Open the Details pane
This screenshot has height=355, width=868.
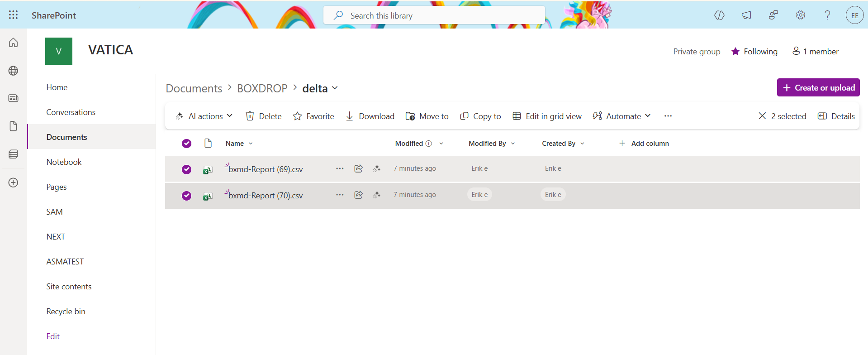point(836,116)
